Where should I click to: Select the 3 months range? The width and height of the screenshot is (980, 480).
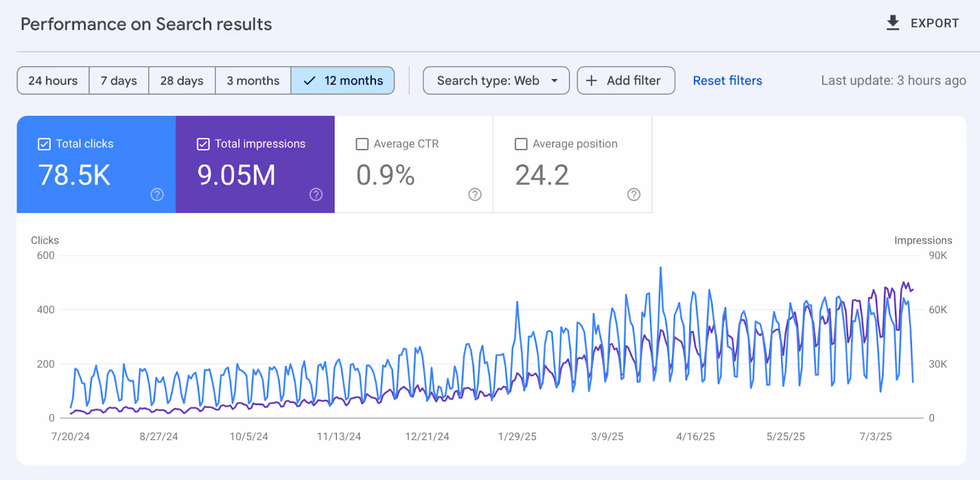(x=253, y=81)
